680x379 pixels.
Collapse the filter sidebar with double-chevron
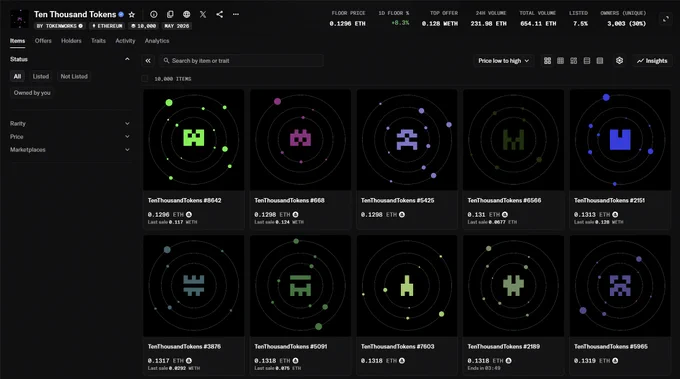(148, 61)
